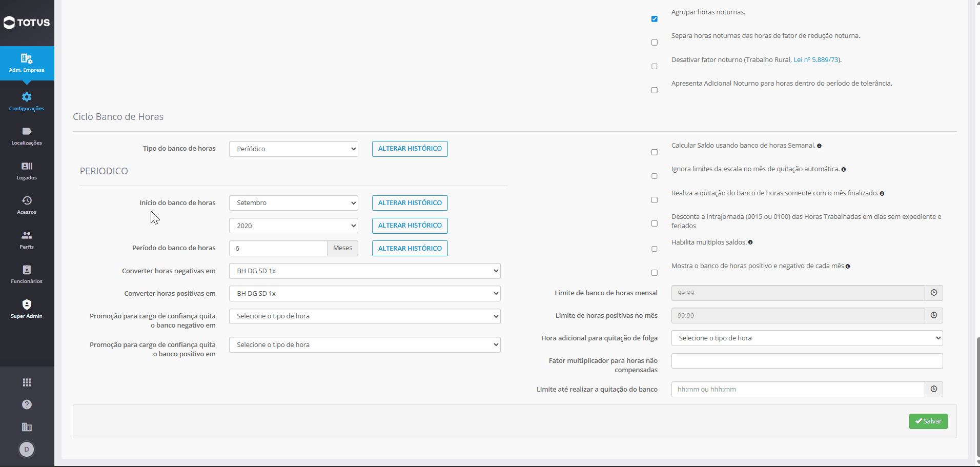
Task: Go to Localizações in sidebar
Action: pos(27,136)
